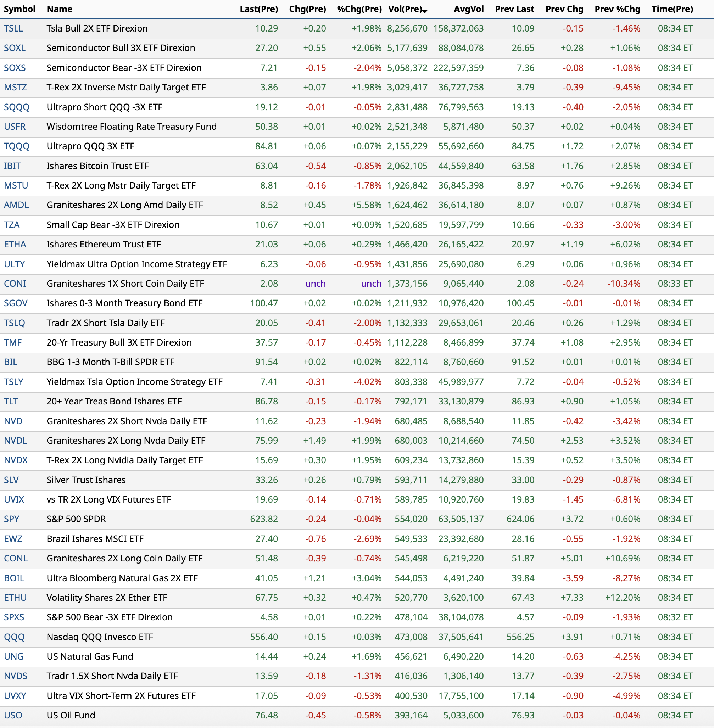This screenshot has height=728, width=714.
Task: Open the AMDL symbol link
Action: [16, 205]
